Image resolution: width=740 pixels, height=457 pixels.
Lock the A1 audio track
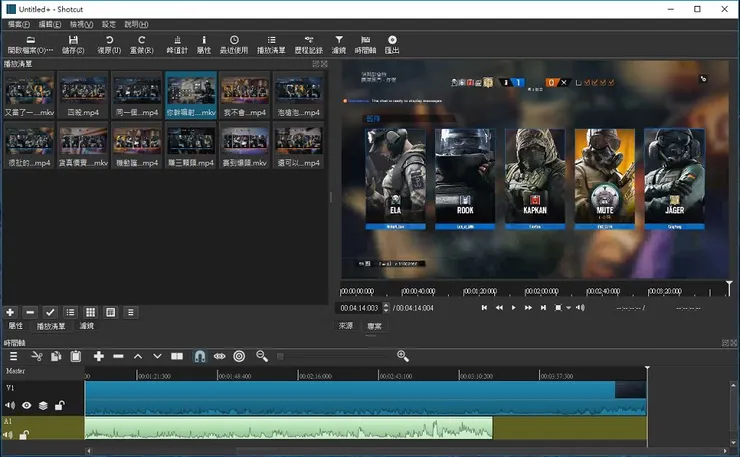pos(24,435)
